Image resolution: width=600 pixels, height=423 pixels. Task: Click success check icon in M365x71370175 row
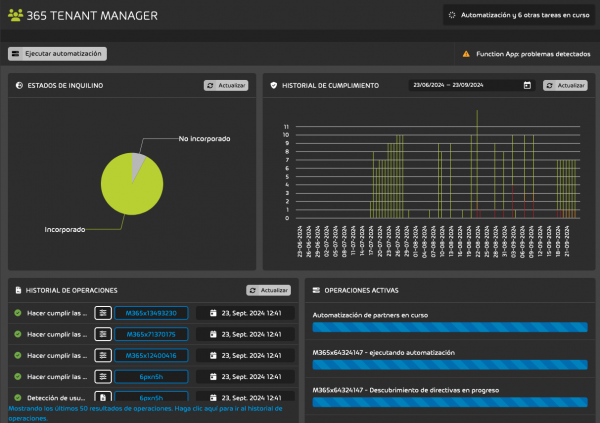tap(18, 334)
